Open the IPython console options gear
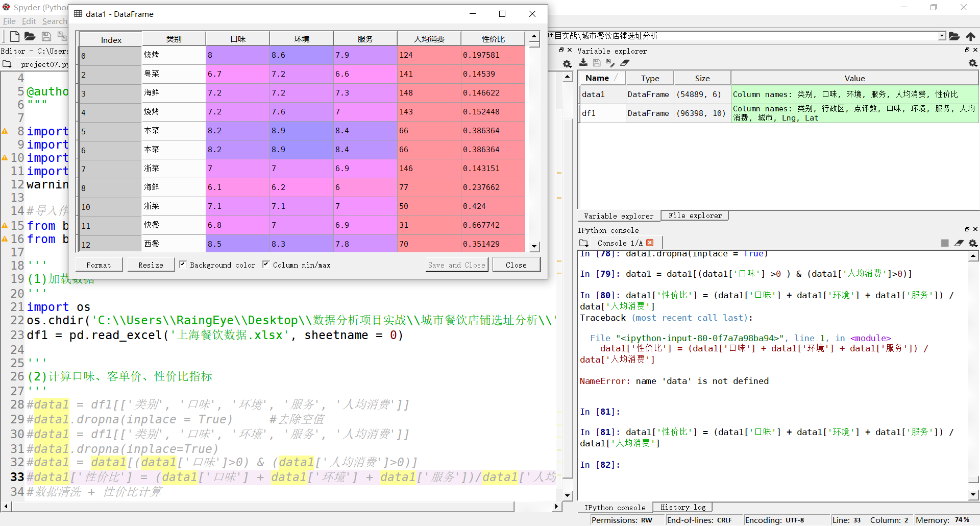The image size is (980, 526). (973, 243)
